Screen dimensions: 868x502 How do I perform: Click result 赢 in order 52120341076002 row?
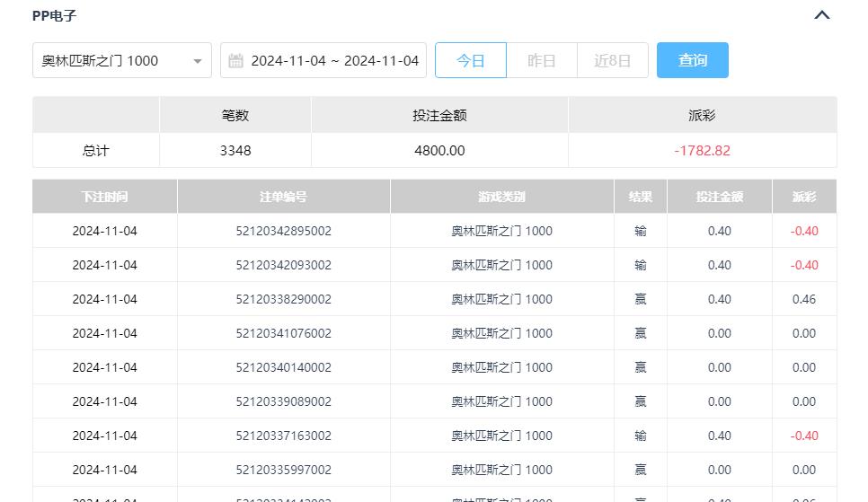pos(641,333)
